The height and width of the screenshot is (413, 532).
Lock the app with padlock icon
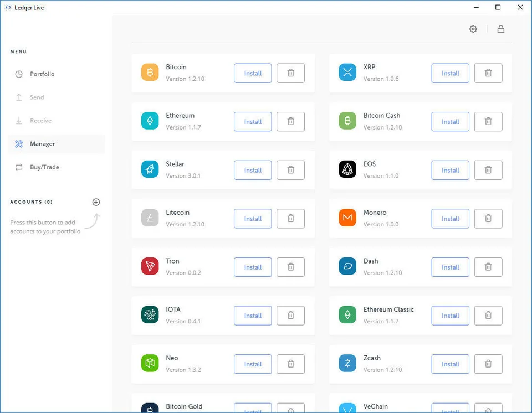(501, 29)
